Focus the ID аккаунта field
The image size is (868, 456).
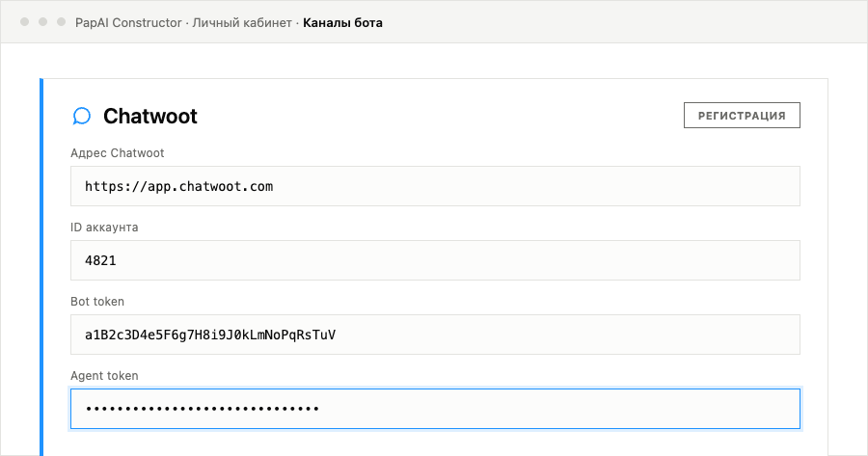tap(435, 260)
